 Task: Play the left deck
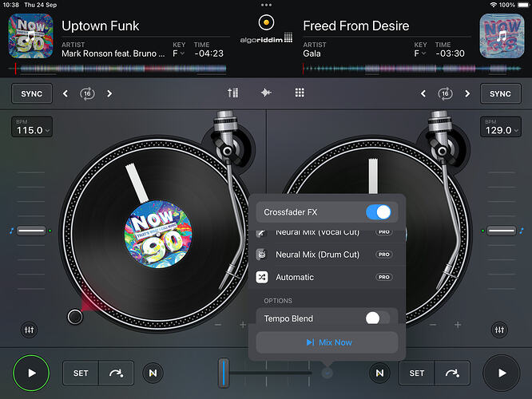(31, 373)
